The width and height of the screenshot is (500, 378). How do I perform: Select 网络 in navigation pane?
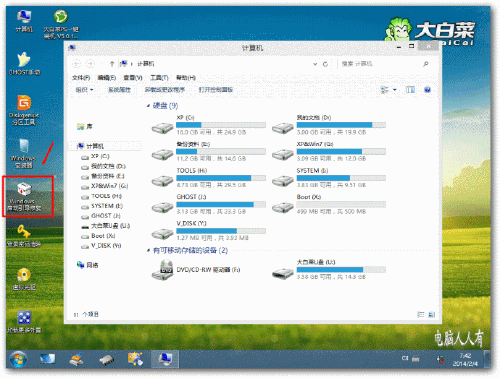point(87,265)
